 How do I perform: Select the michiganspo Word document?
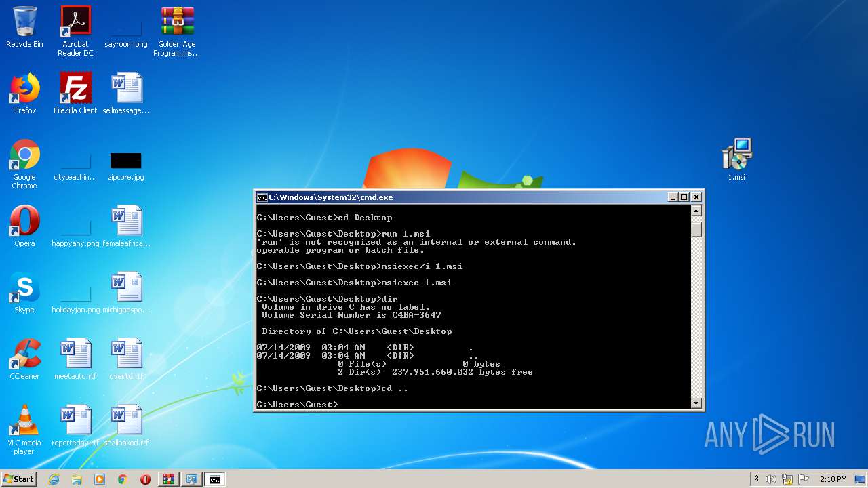coord(126,293)
